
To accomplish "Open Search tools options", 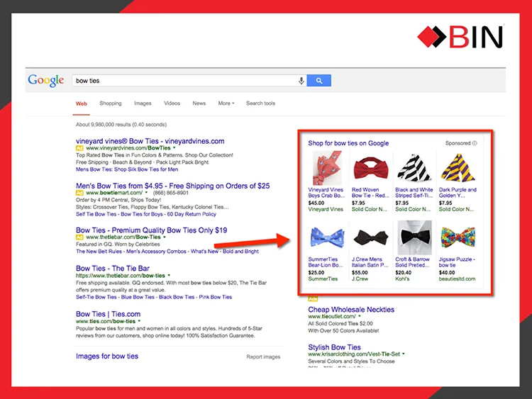I will point(260,103).
